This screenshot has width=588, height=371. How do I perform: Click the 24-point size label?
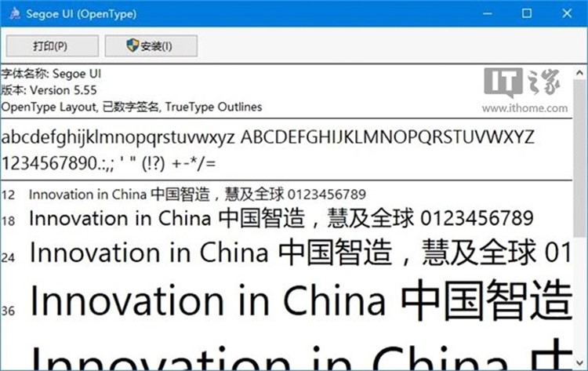coord(9,256)
